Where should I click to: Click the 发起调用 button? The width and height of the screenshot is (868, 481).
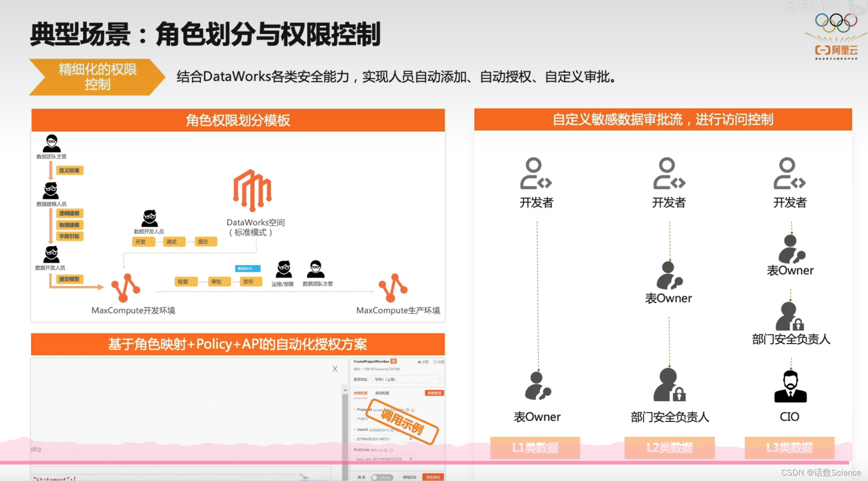coord(433,477)
